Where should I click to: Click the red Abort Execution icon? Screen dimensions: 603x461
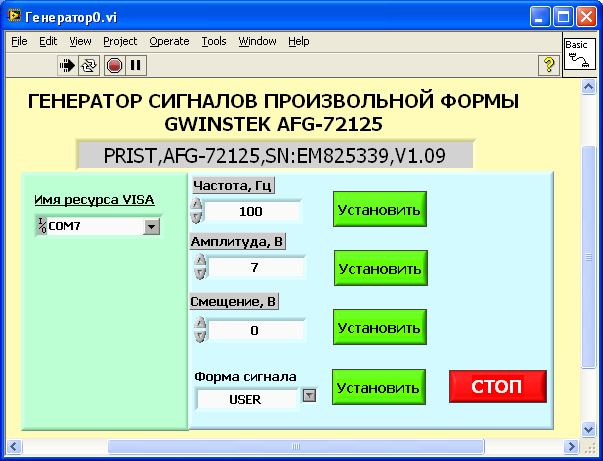click(x=114, y=65)
